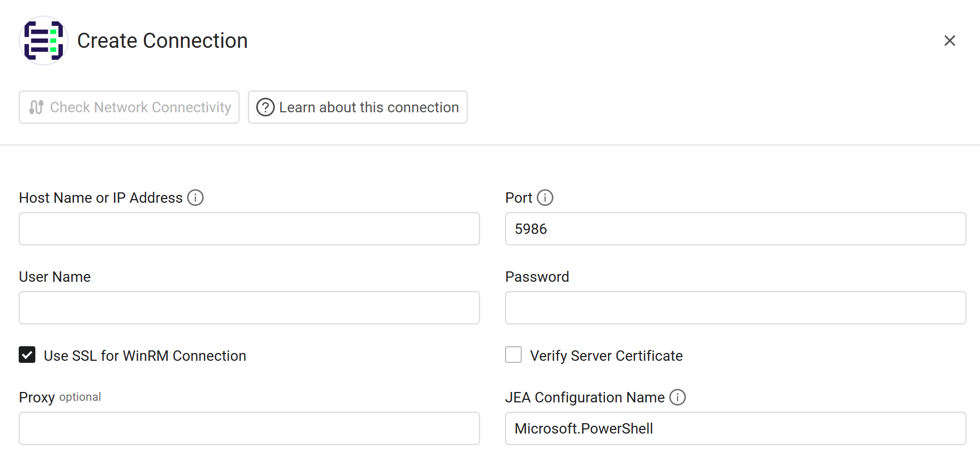Viewport: 980px width, 458px height.
Task: Open Learn about this connection
Action: pos(357,107)
